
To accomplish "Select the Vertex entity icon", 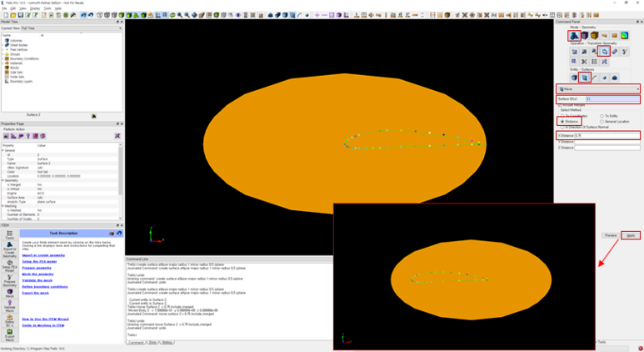I will click(604, 78).
